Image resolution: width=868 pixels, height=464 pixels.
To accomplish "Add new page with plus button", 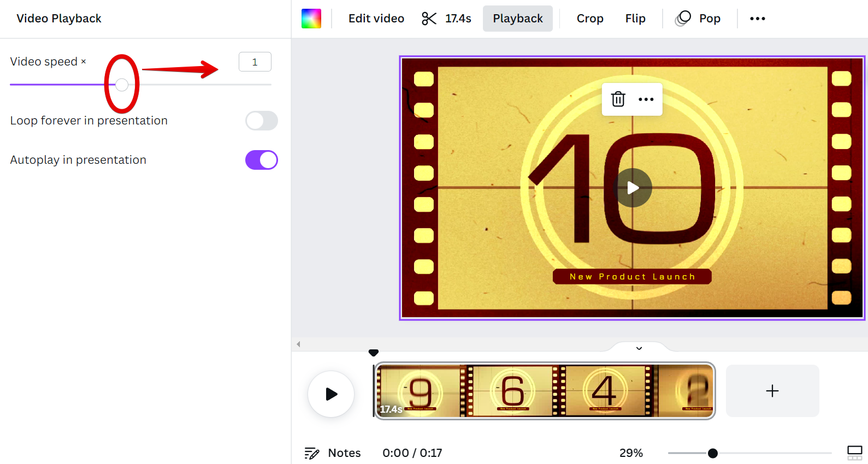I will tap(772, 391).
